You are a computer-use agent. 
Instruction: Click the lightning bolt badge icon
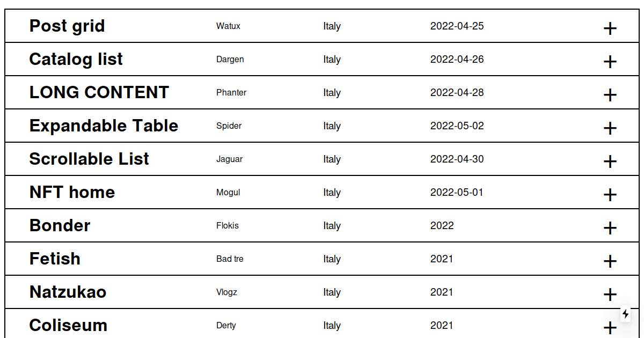pyautogui.click(x=626, y=314)
